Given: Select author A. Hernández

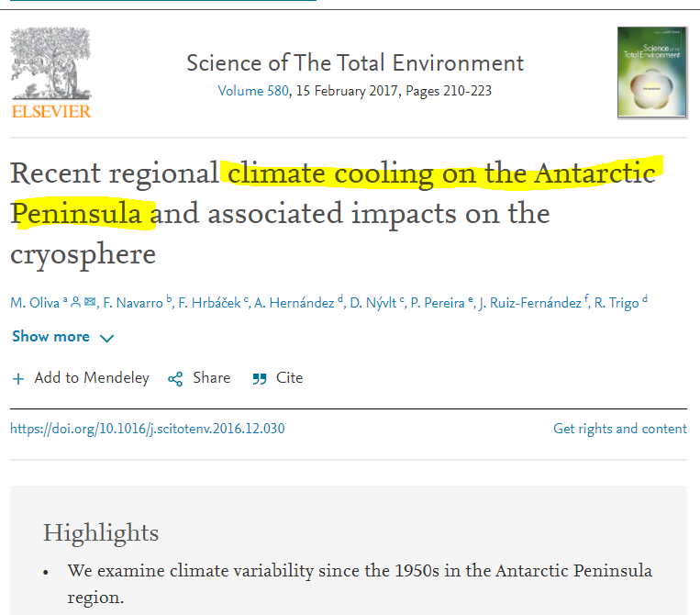Looking at the screenshot, I should (294, 303).
